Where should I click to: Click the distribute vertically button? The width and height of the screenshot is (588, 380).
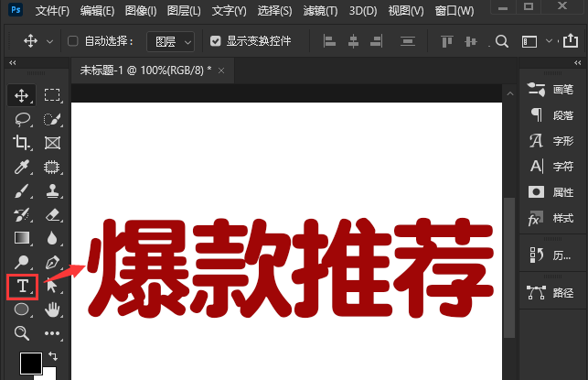click(408, 41)
